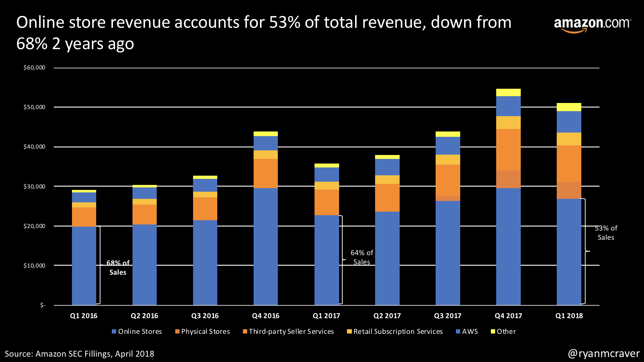The image size is (644, 362).
Task: Click the Q4 2016 axis label
Action: pos(266,316)
